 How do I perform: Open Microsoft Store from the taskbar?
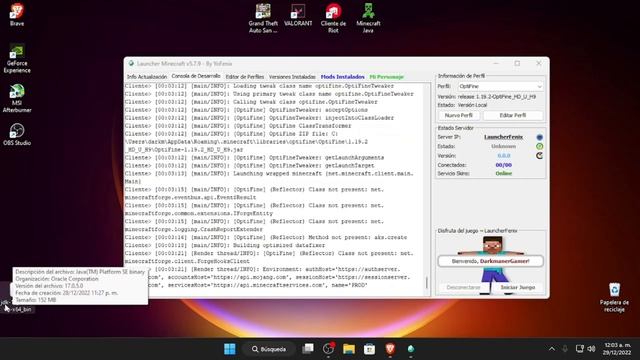pos(369,349)
